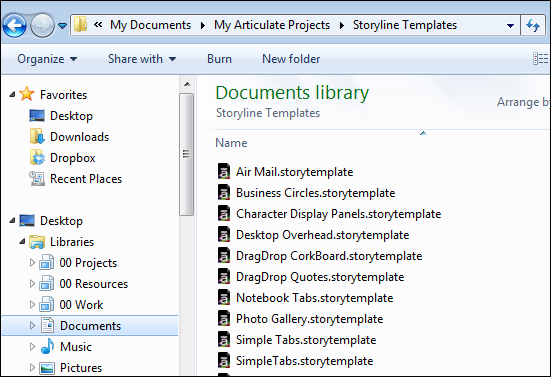Open the Arrange by option
551x377 pixels.
[x=523, y=102]
